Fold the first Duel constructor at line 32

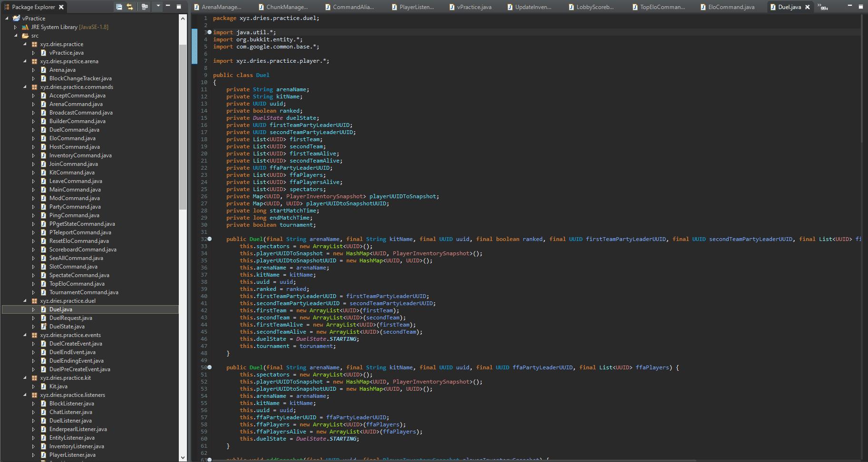pos(209,239)
